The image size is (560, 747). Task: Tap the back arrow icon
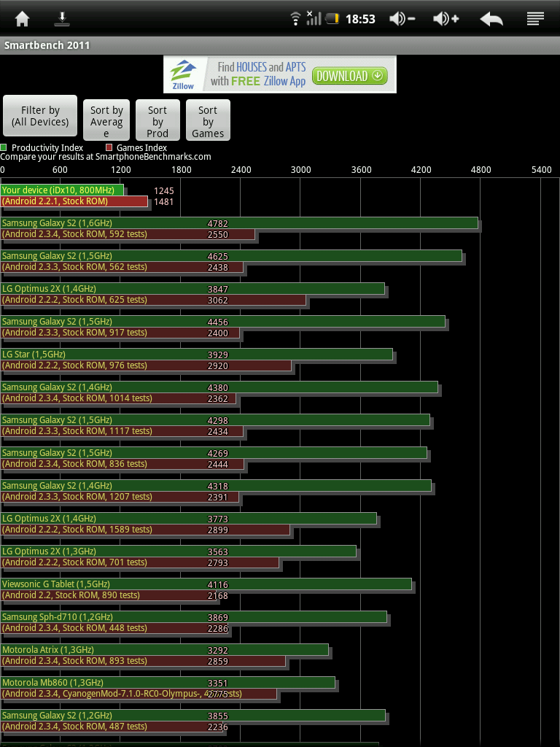(491, 19)
